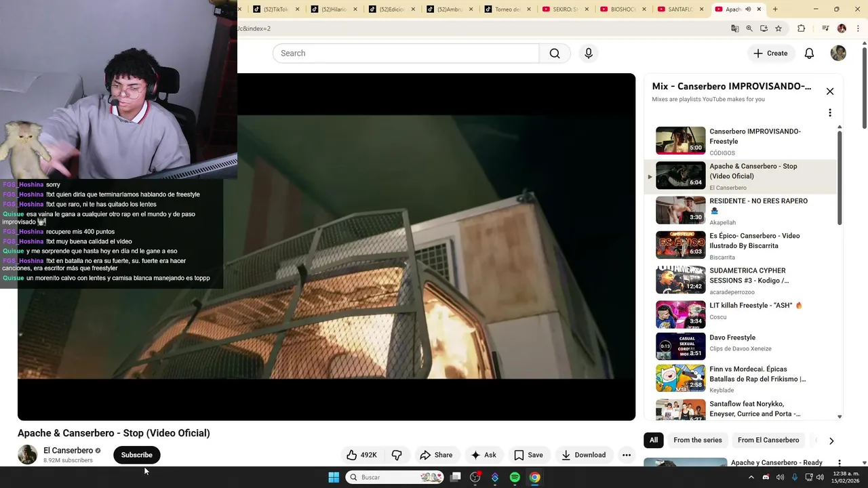Switch to the Torneo de TikTok tab
868x488 pixels.
508,9
